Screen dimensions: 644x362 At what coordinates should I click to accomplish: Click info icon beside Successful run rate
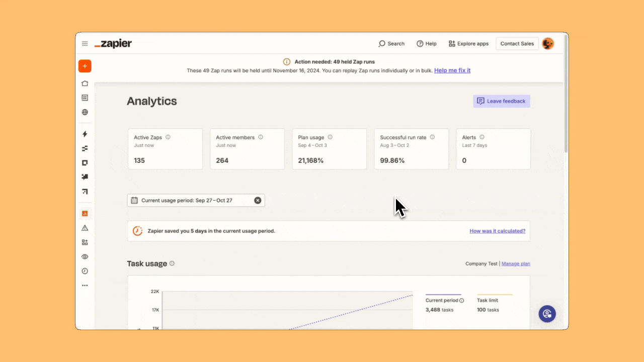click(x=432, y=137)
